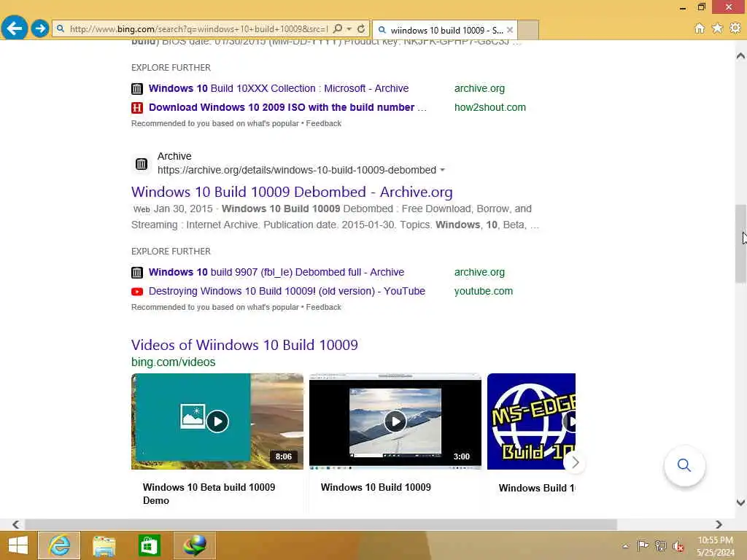Open the Windows Store taskbar icon

(x=149, y=545)
